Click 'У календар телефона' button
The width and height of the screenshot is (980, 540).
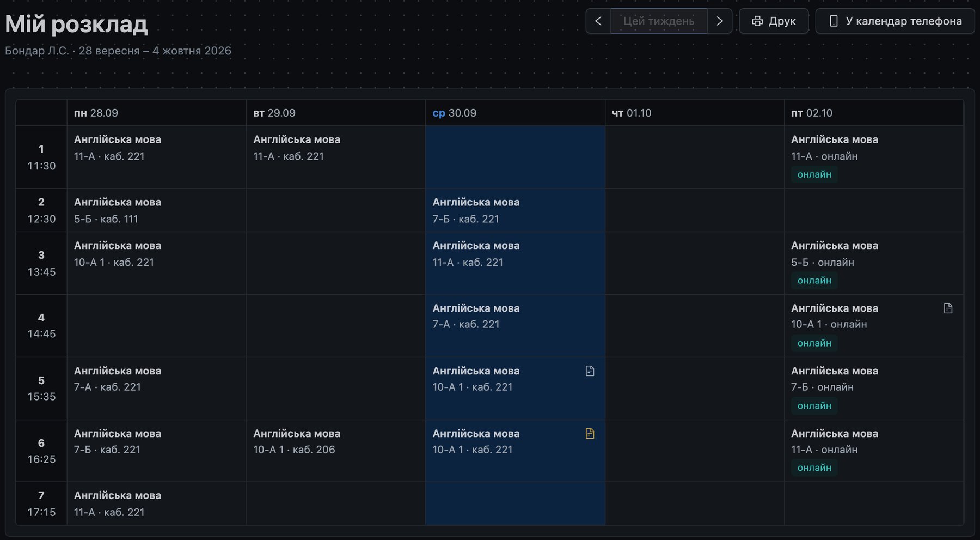(x=895, y=21)
